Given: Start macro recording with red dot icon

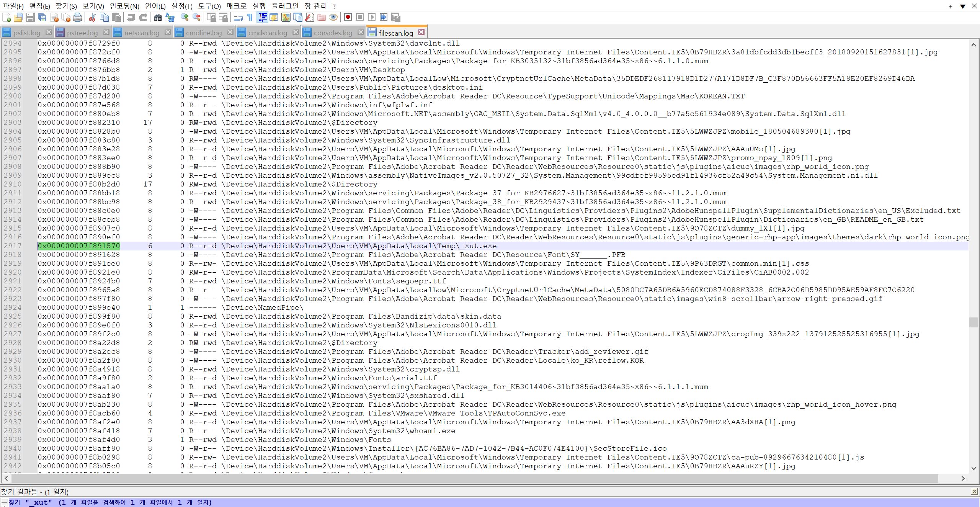Looking at the screenshot, I should (x=348, y=17).
